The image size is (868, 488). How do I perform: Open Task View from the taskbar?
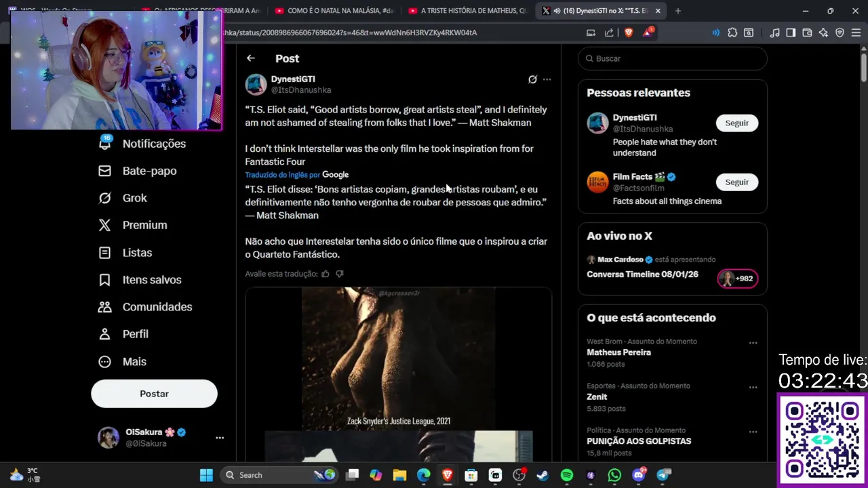352,475
